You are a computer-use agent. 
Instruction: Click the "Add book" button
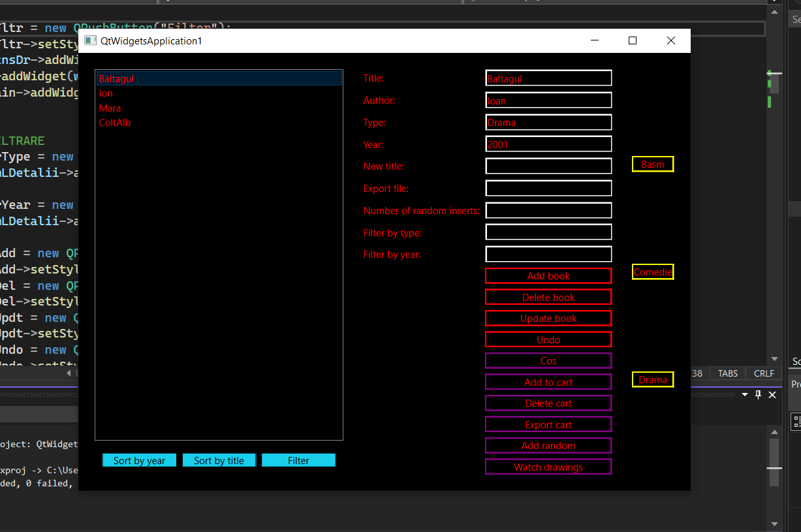click(x=548, y=275)
